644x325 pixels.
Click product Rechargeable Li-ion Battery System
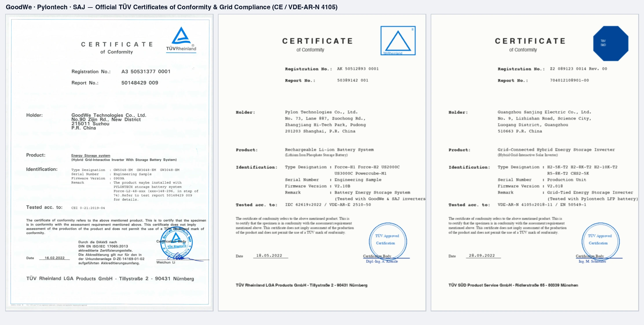(329, 150)
